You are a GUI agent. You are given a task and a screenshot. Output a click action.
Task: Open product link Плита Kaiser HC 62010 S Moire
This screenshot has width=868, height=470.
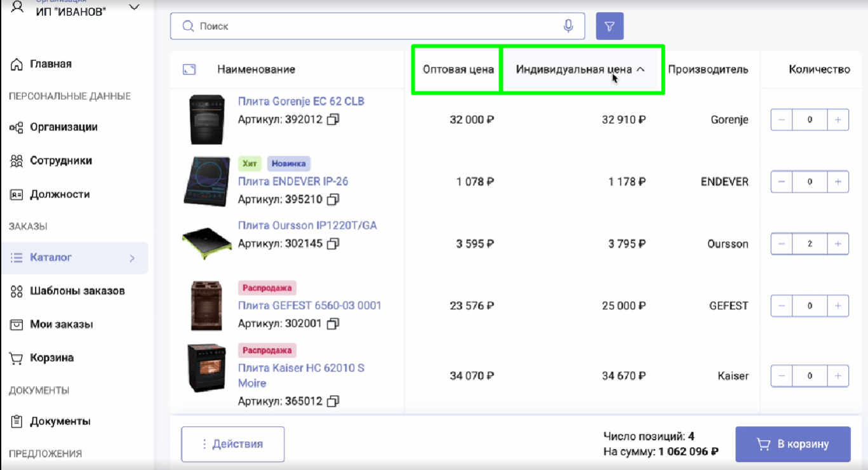tap(301, 375)
